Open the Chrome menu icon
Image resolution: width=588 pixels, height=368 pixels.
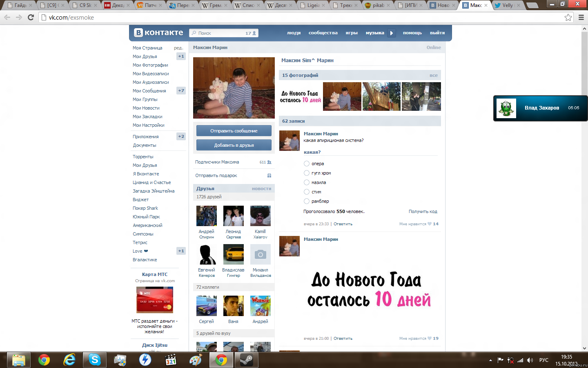click(581, 17)
